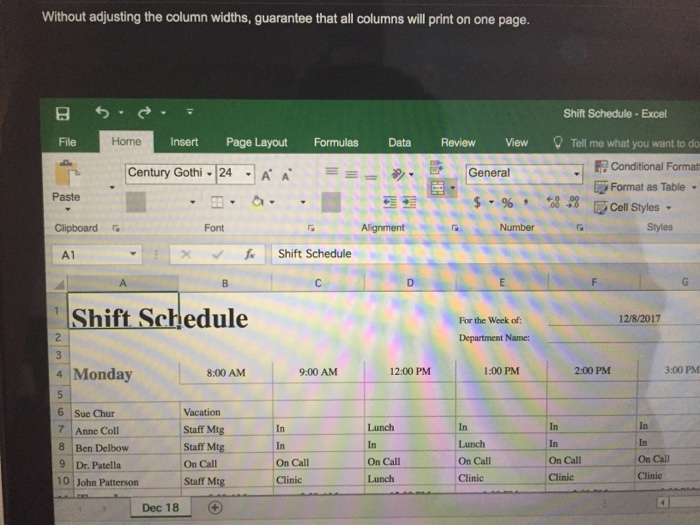Click the Orientation text angle icon

pyautogui.click(x=397, y=174)
